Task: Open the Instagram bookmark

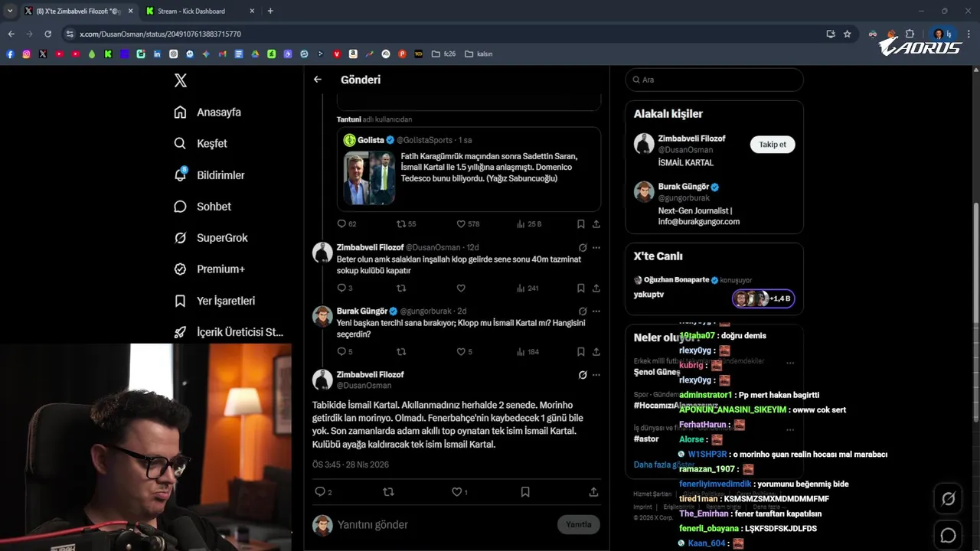Action: tap(26, 54)
